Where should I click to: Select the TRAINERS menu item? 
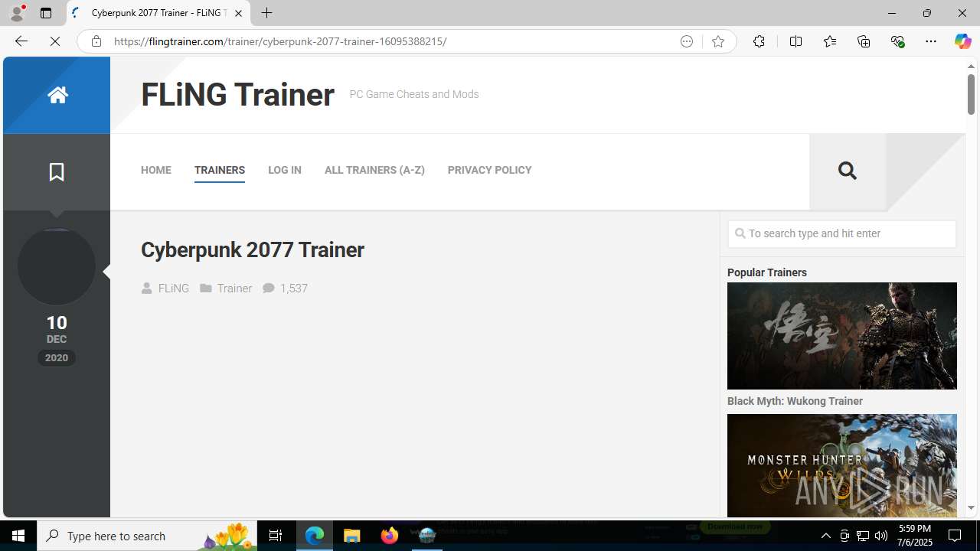click(220, 170)
